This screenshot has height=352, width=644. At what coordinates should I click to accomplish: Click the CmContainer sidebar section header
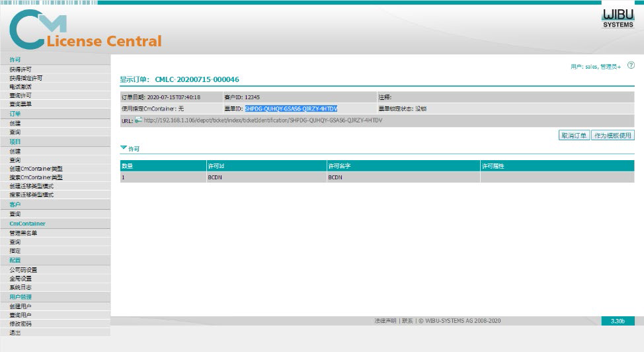tap(28, 223)
